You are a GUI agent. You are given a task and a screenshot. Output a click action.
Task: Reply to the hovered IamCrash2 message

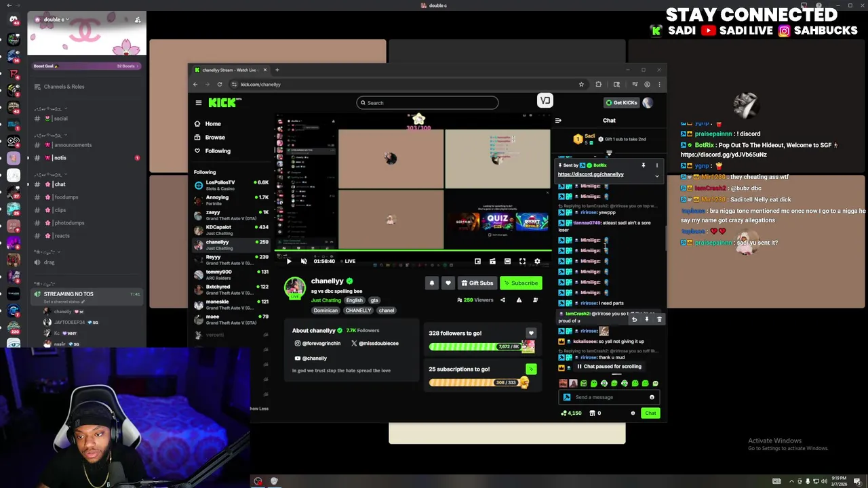pos(634,319)
